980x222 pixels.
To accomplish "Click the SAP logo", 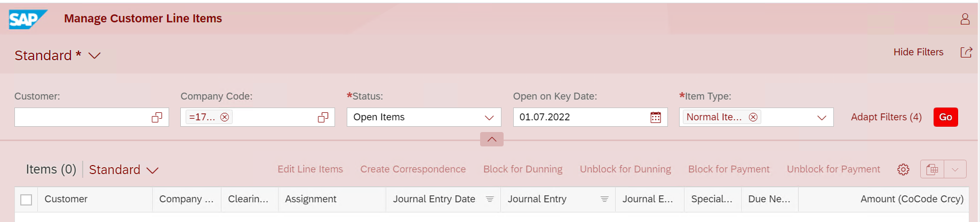I will tap(28, 19).
